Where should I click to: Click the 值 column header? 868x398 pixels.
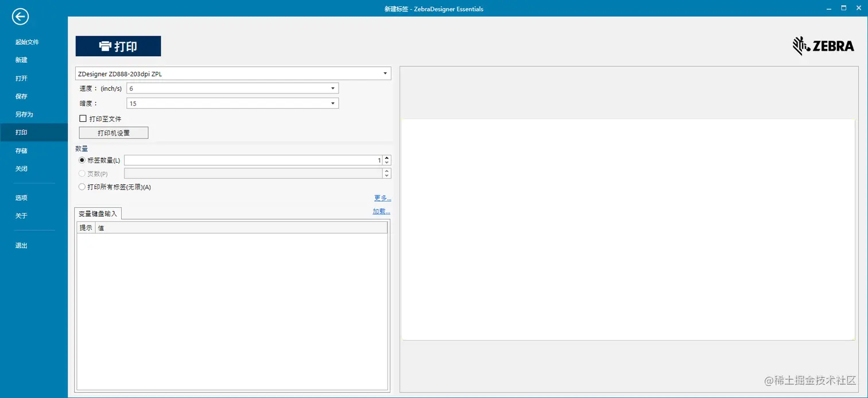pyautogui.click(x=241, y=228)
